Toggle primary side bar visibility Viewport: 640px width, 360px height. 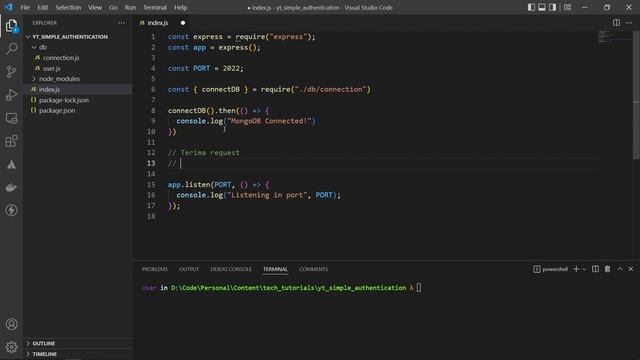pyautogui.click(x=531, y=7)
